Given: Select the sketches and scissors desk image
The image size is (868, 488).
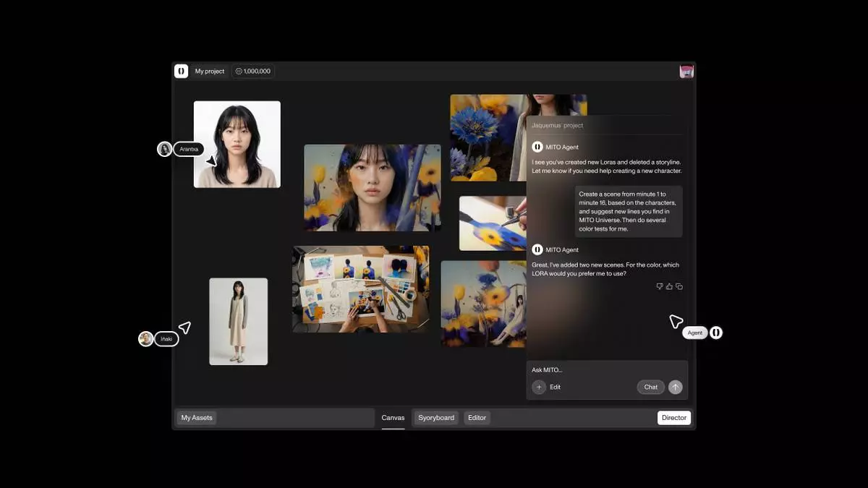Looking at the screenshot, I should coord(360,289).
